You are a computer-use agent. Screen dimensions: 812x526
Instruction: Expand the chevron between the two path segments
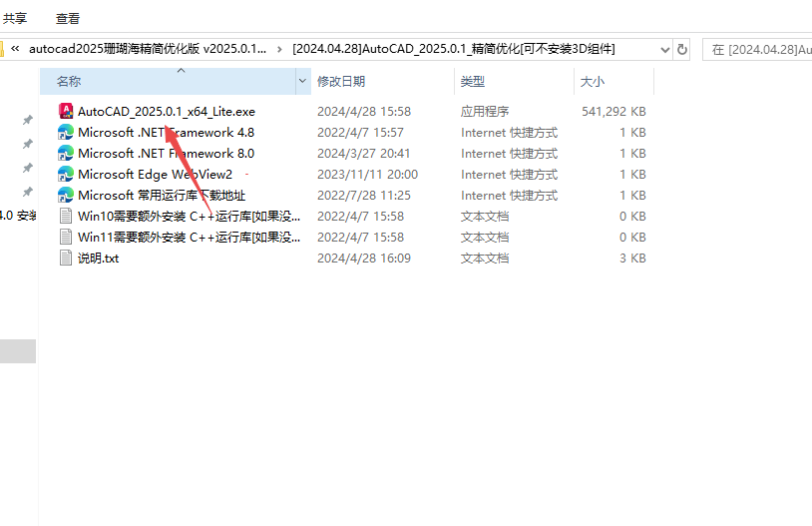279,48
